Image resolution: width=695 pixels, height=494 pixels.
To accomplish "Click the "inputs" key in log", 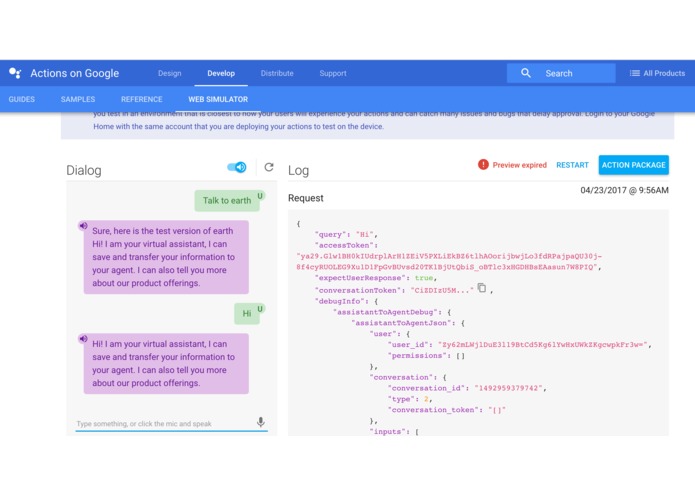I will (389, 432).
